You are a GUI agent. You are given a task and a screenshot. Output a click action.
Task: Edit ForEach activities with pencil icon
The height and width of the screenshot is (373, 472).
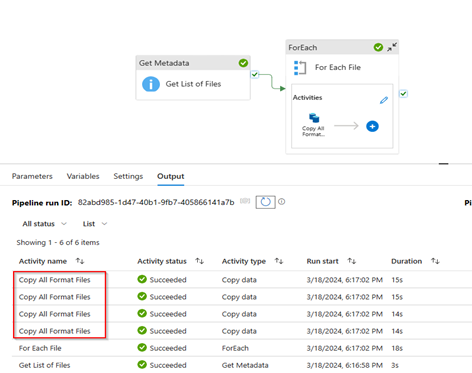(384, 100)
